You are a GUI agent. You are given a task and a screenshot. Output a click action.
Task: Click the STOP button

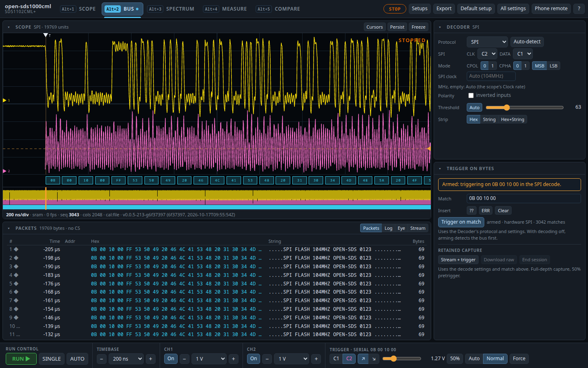pos(394,9)
